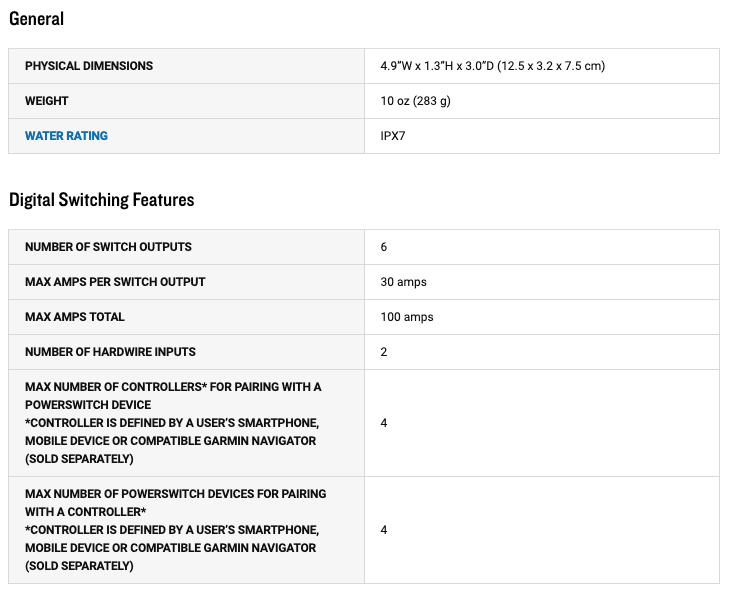Select the Max Number of Controllers label text
743x606 pixels.
point(173,423)
